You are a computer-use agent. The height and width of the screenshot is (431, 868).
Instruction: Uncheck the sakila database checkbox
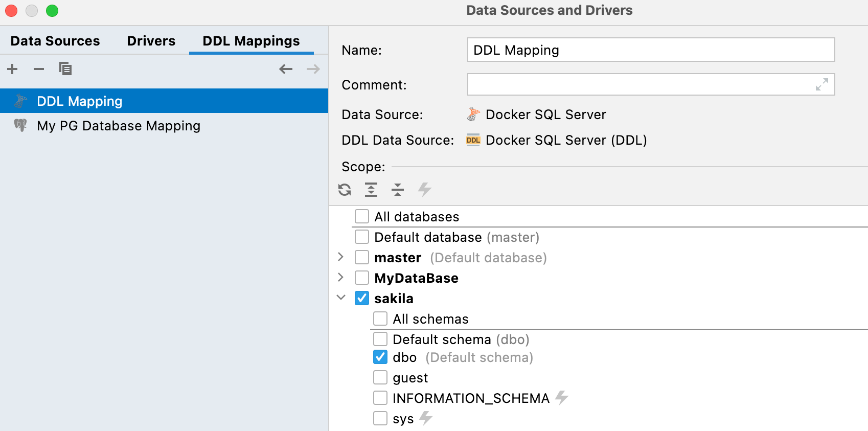(x=362, y=299)
